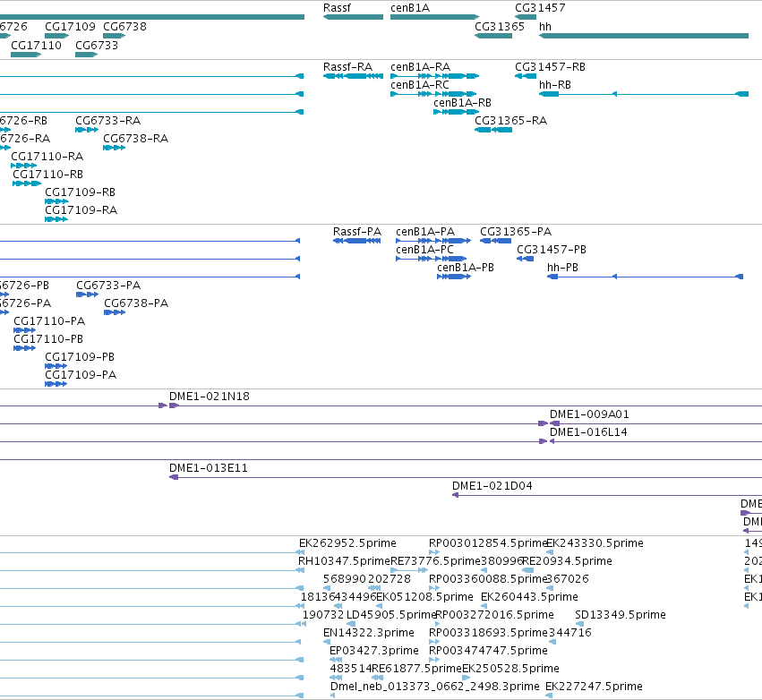
Task: Click the RH10347.5prime EST label
Action: 344,561
